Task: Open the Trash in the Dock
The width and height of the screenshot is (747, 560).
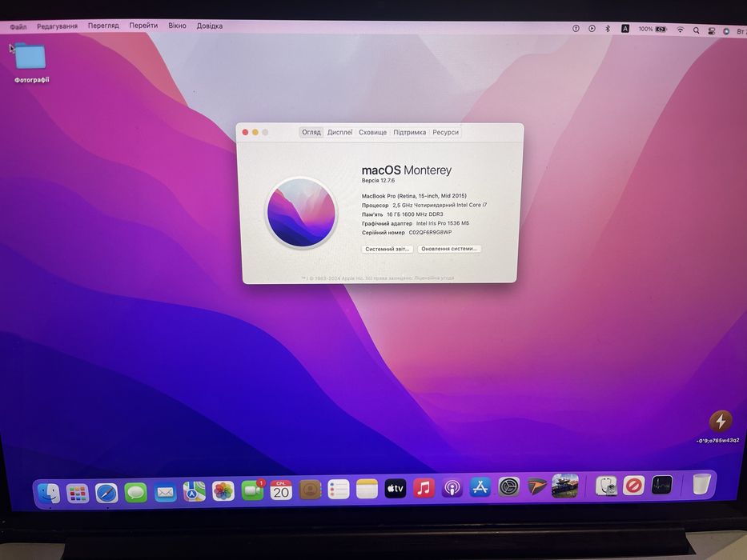Action: tap(701, 484)
